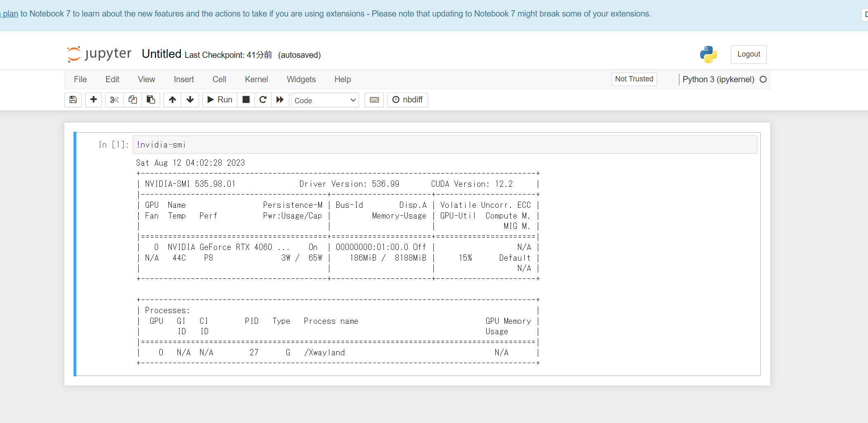Save the notebook with the floppy icon

coord(73,100)
